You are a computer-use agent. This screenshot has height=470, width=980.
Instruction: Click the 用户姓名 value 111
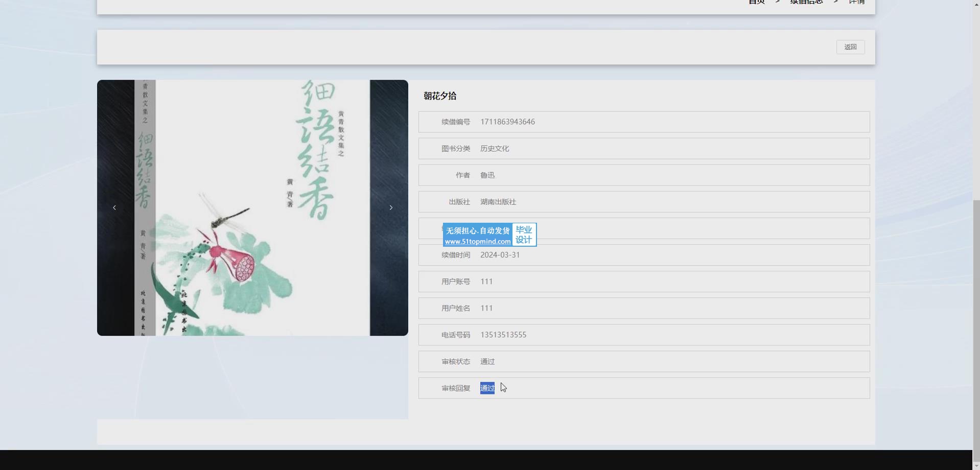click(x=486, y=308)
